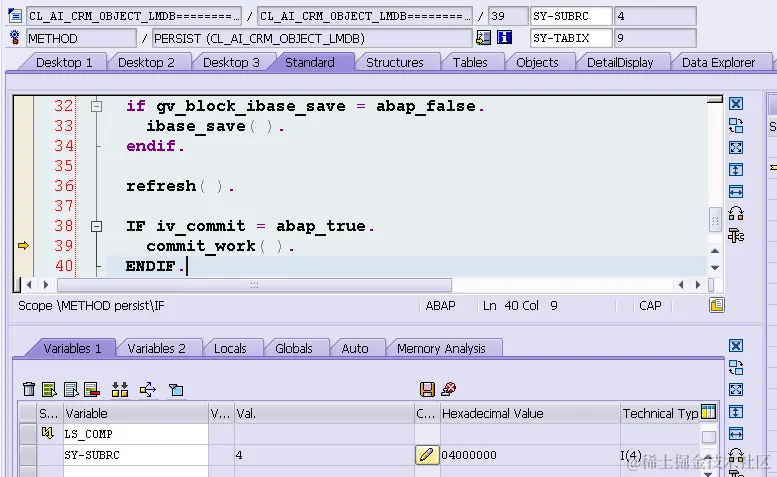Open the DetailDisplay tab
The image size is (777, 477).
(620, 63)
